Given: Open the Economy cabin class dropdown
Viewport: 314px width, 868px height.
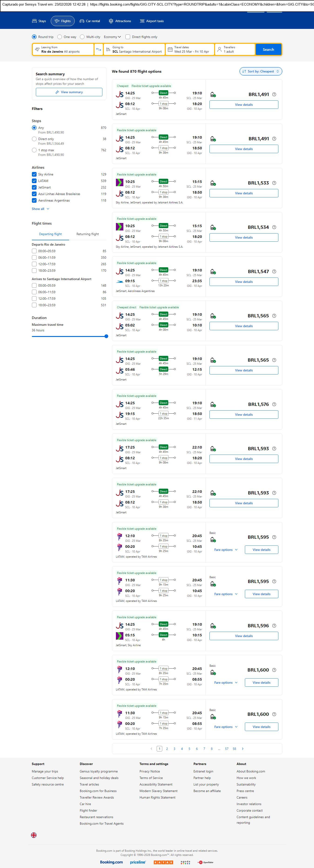Looking at the screenshot, I should click(x=112, y=37).
